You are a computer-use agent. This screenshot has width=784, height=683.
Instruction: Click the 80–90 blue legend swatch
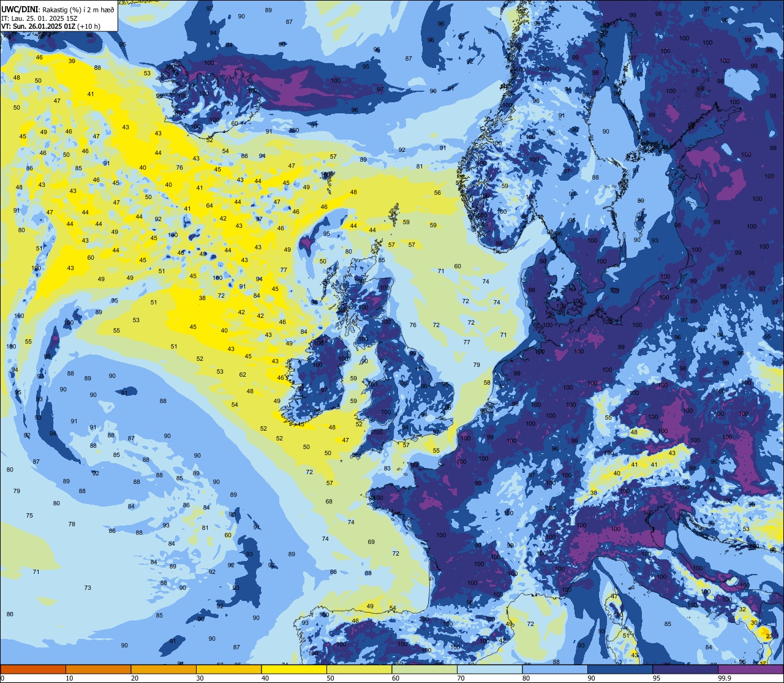point(555,669)
